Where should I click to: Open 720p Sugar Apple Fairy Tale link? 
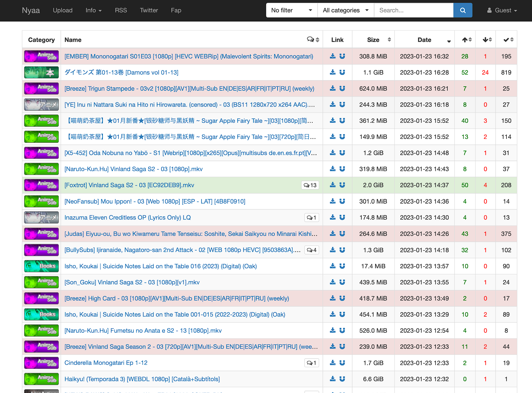click(190, 137)
